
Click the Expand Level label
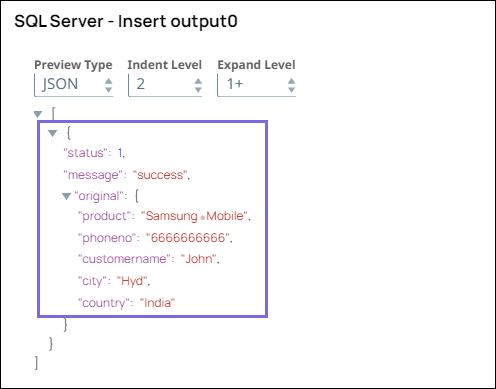(256, 65)
